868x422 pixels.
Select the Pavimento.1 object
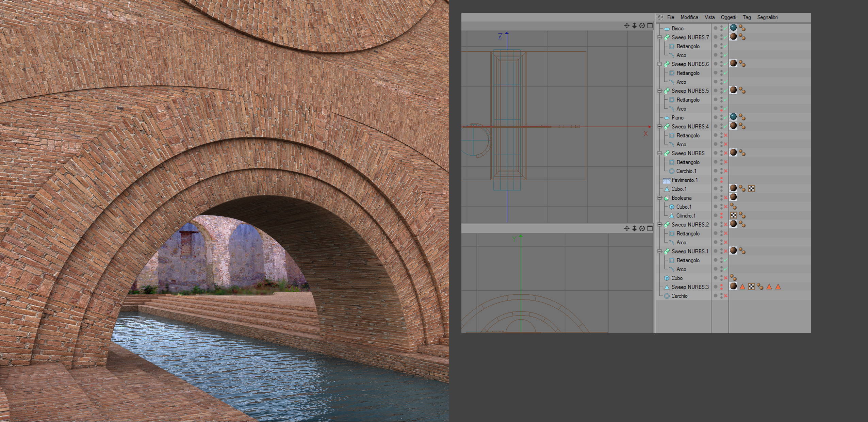pos(684,180)
